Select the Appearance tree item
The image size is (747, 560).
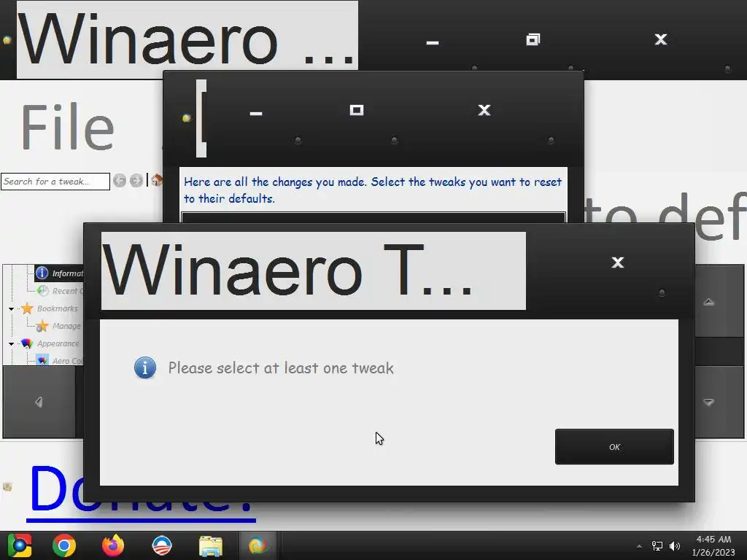58,344
